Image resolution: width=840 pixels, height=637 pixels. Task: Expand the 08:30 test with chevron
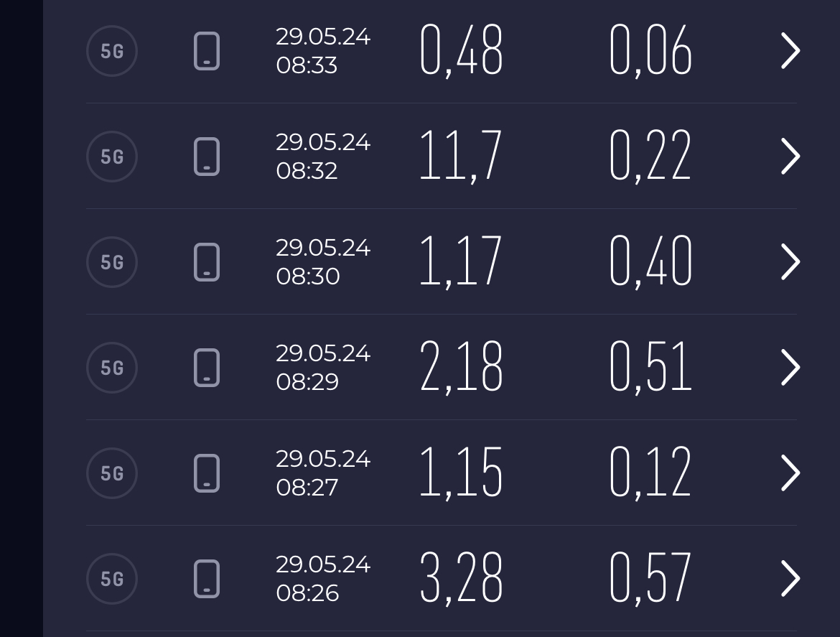click(790, 262)
